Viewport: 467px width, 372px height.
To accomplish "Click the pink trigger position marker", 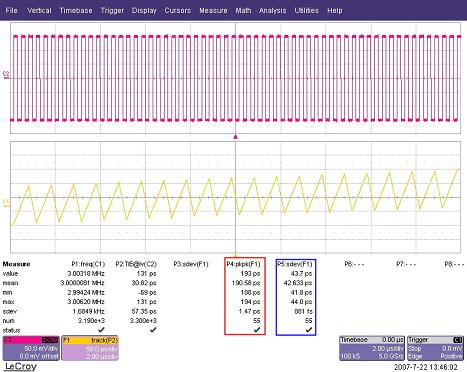I will [236, 137].
